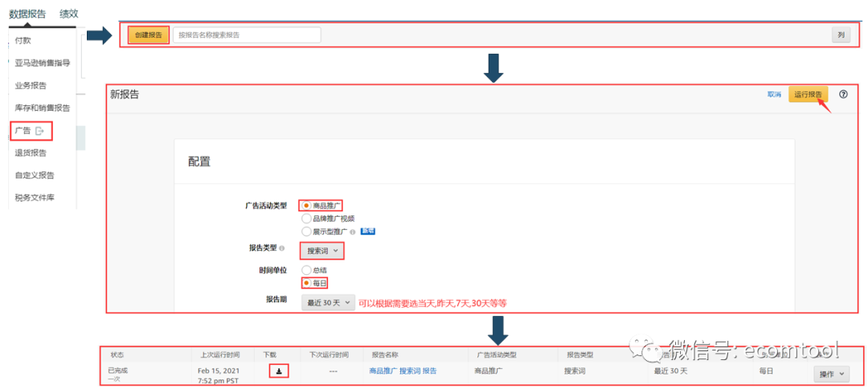The image size is (868, 389).
Task: Click the 状态 column header
Action: 117,354
